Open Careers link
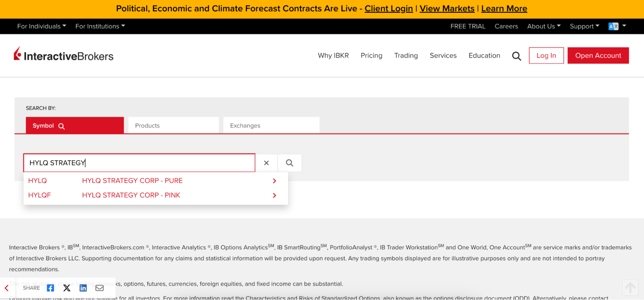 [x=506, y=26]
